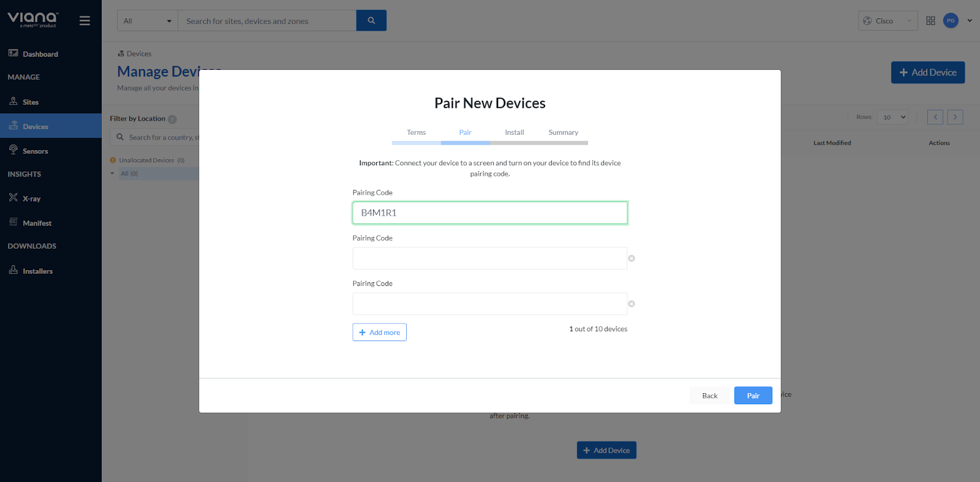Image resolution: width=980 pixels, height=482 pixels.
Task: Open Sensors in sidebar
Action: 35,151
